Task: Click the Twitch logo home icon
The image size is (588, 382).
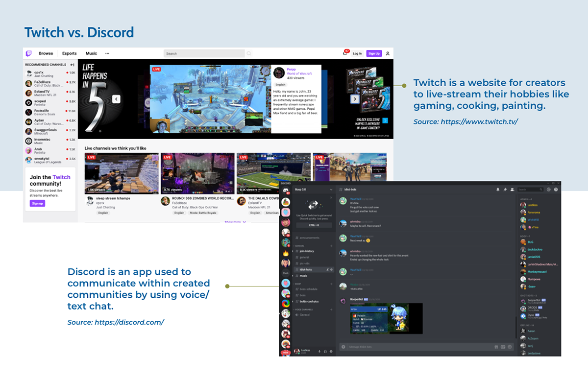Action: [x=29, y=53]
